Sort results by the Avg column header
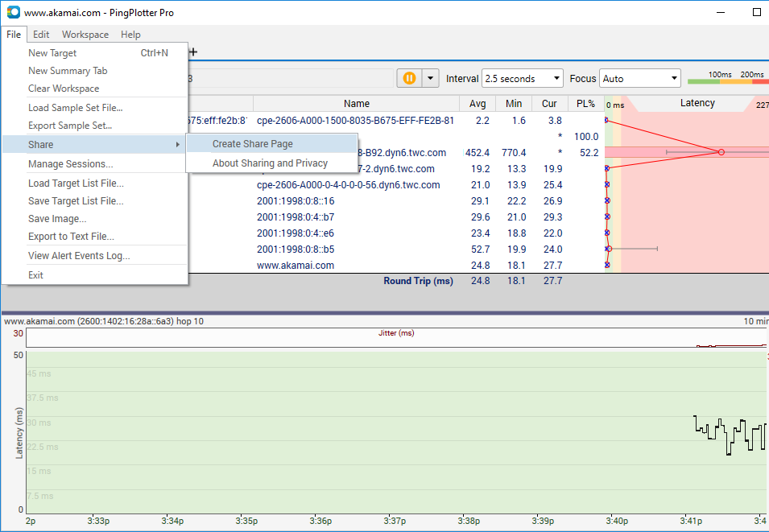The height and width of the screenshot is (532, 769). [x=478, y=103]
